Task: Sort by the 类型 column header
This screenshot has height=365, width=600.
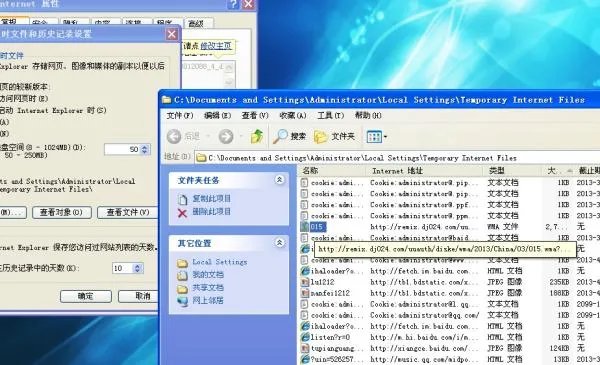Action: point(513,171)
